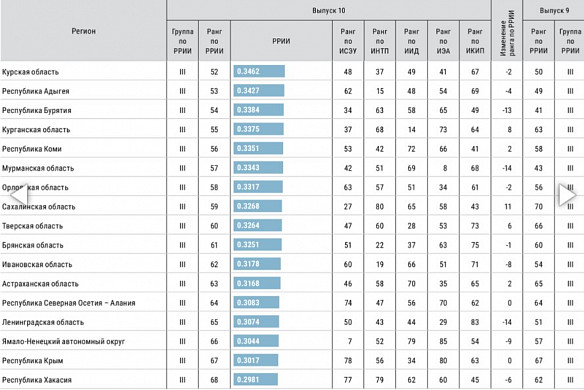584x390 pixels.
Task: Select rank change -13 for Бурятия
Action: (x=507, y=110)
